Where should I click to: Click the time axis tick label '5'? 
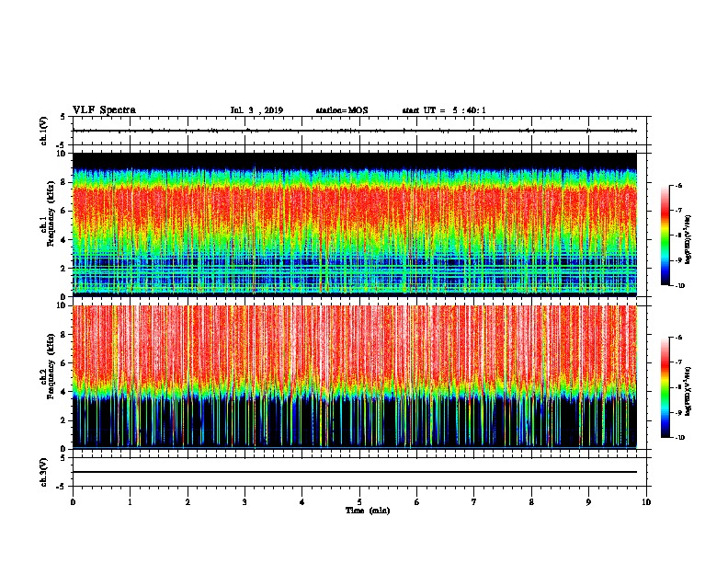359,502
